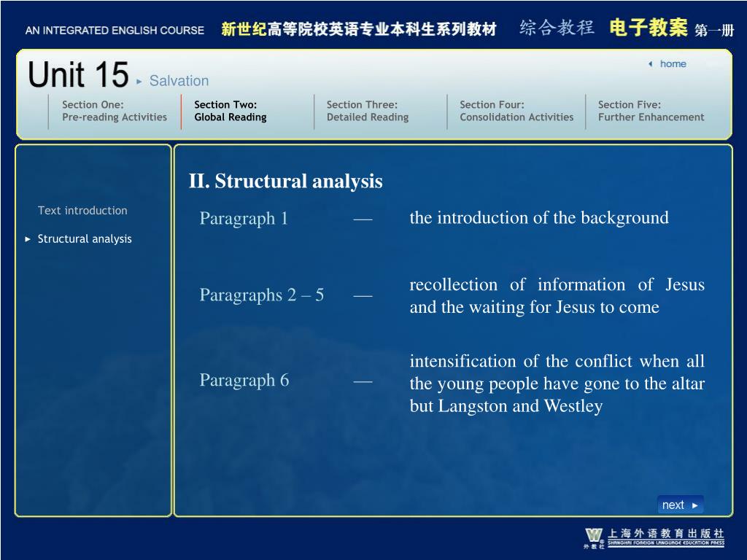Click the triangle marker beside Structural analysis
Image resolution: width=747 pixels, height=560 pixels.
28,239
